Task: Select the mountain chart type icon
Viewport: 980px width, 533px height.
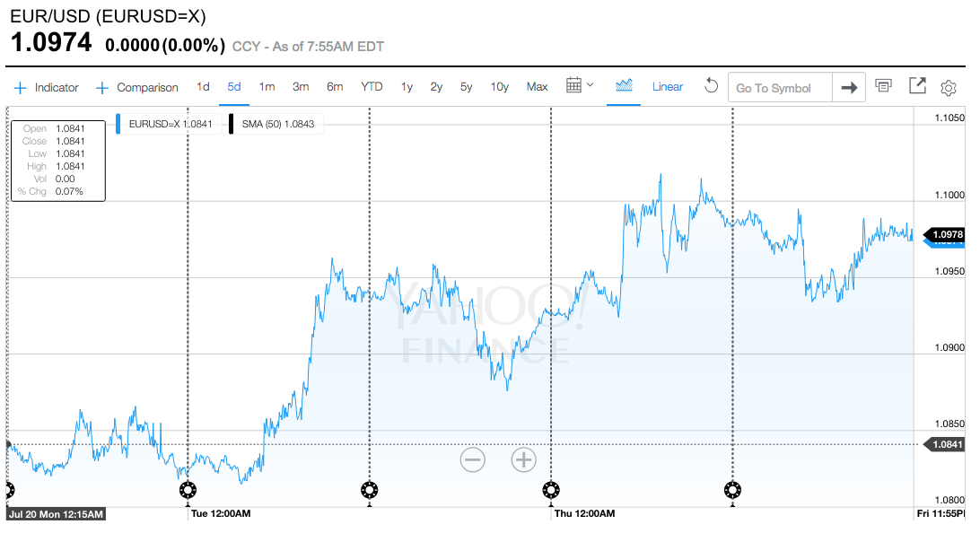Action: [x=625, y=86]
